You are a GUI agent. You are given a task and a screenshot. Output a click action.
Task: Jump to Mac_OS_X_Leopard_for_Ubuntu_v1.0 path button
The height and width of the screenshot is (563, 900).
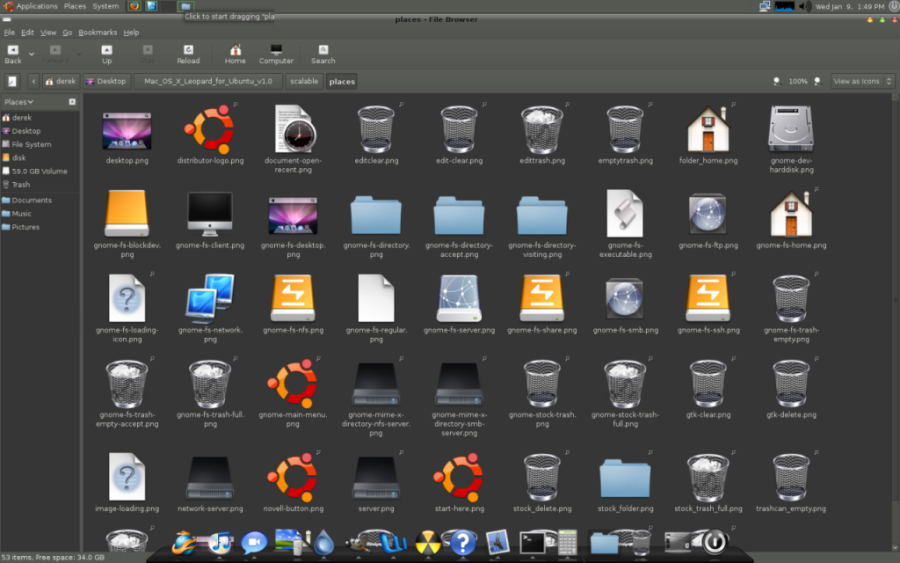click(208, 81)
